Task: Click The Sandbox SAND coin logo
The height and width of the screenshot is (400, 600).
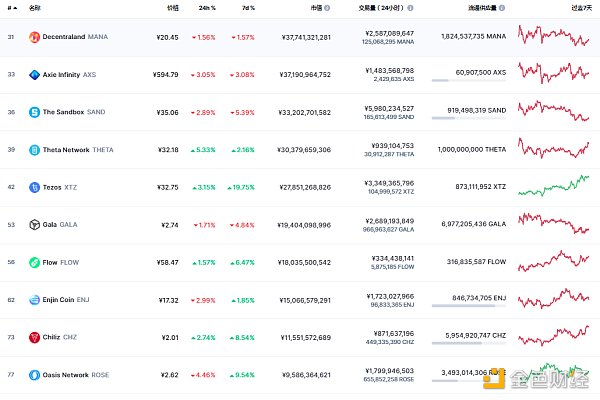Action: 34,112
